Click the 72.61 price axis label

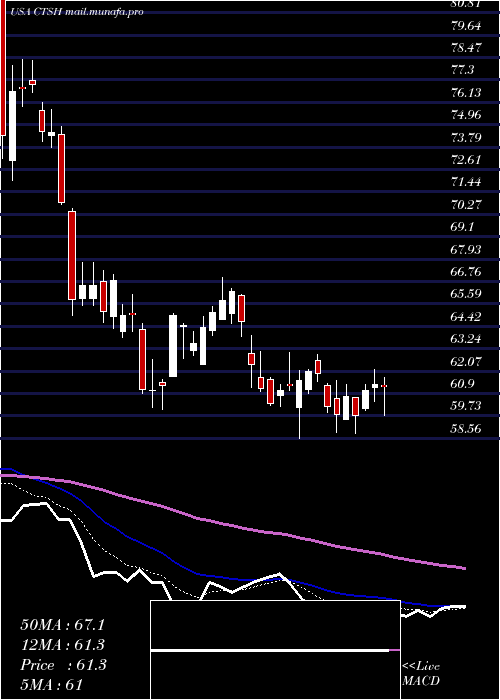(466, 159)
